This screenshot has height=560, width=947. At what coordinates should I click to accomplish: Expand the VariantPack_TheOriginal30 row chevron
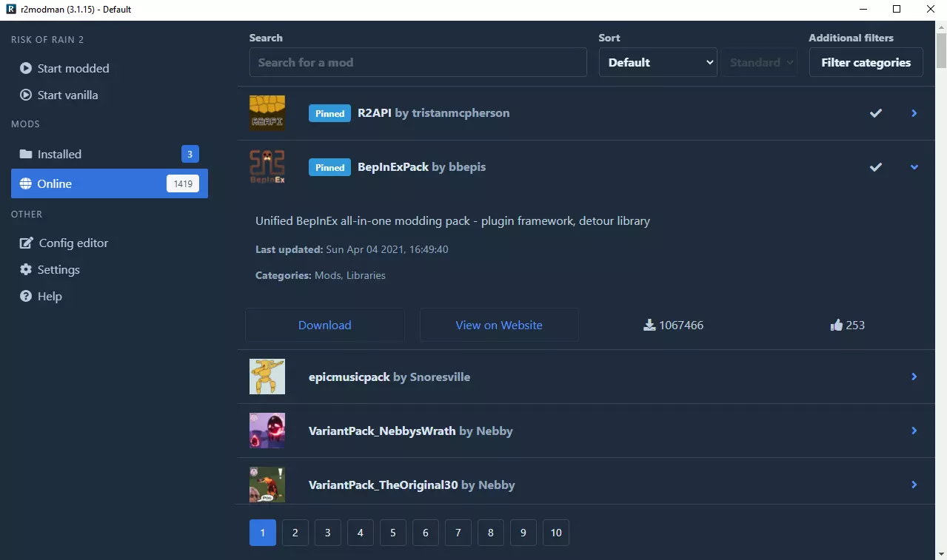tap(914, 485)
